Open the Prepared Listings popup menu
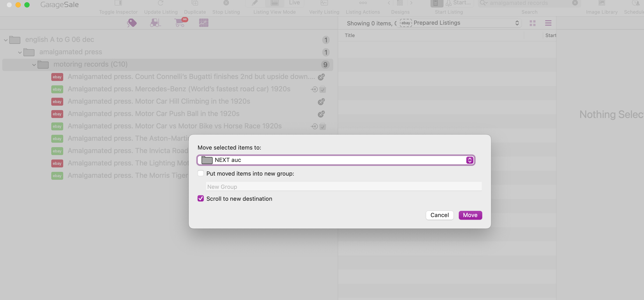Screen dimensions: 644x300 (x=459, y=23)
